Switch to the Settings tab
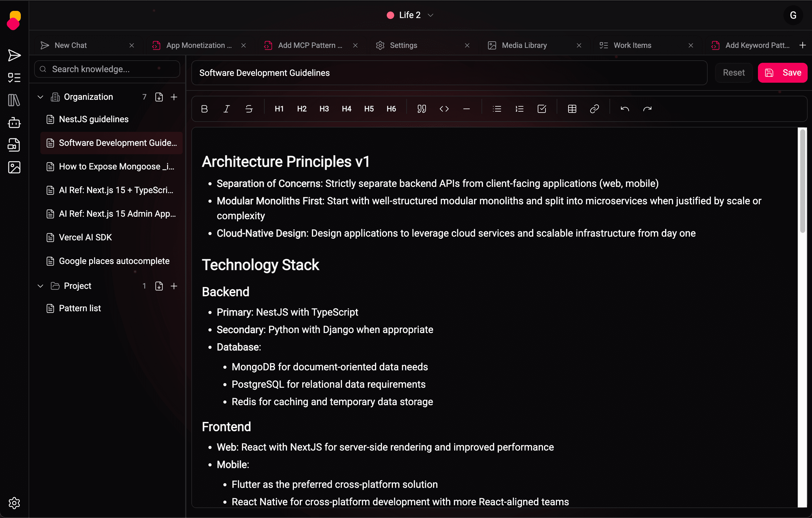Screen dimensions: 812x518 403,45
